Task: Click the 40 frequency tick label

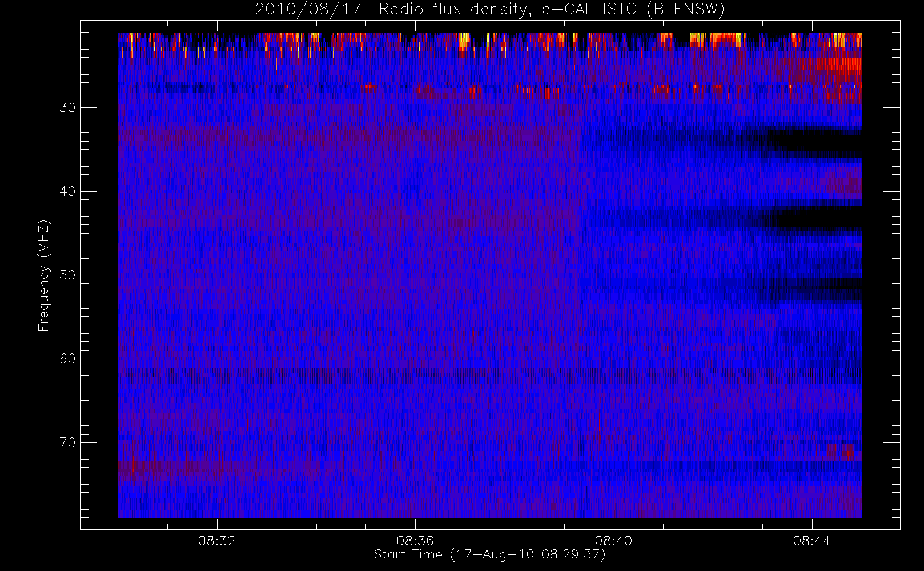Action: (x=67, y=191)
